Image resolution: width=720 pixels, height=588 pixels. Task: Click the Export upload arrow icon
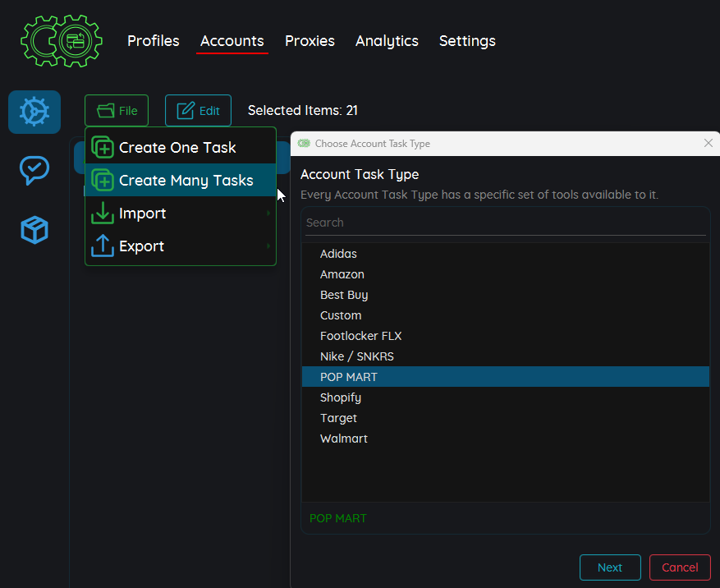[x=103, y=246]
